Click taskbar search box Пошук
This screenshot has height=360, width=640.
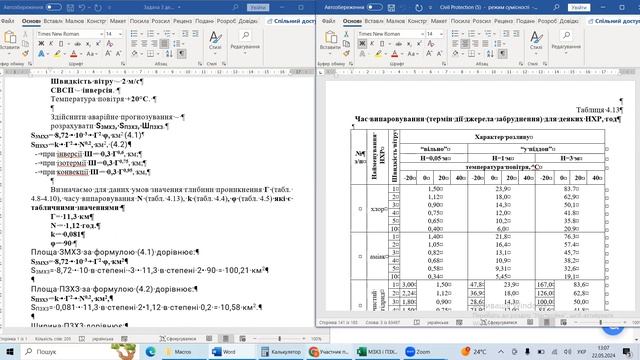(80, 351)
